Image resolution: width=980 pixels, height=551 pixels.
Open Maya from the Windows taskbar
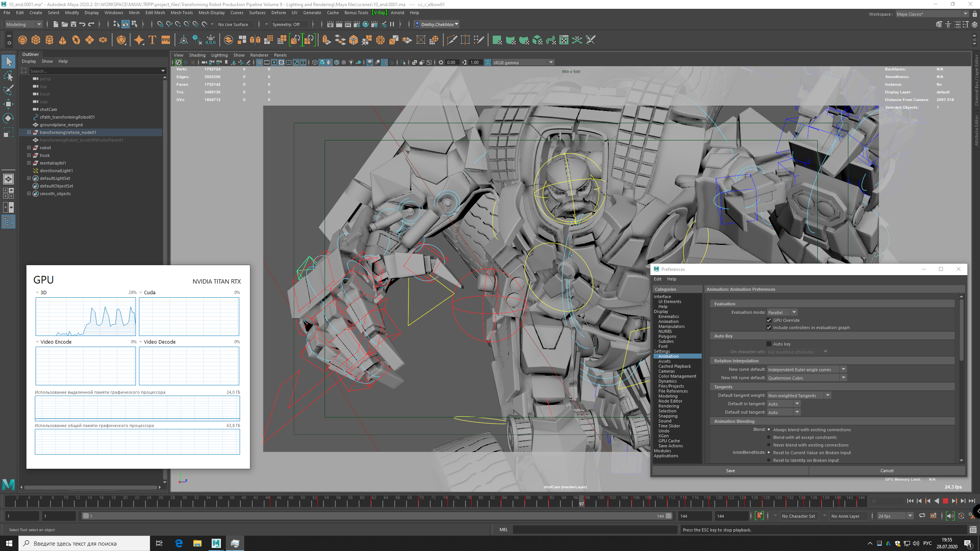pos(216,543)
